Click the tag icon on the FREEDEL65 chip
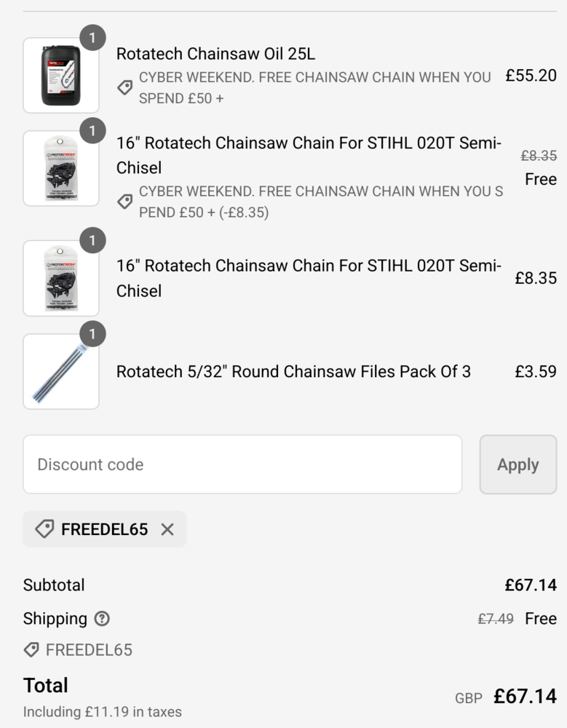The height and width of the screenshot is (728, 567). point(44,529)
